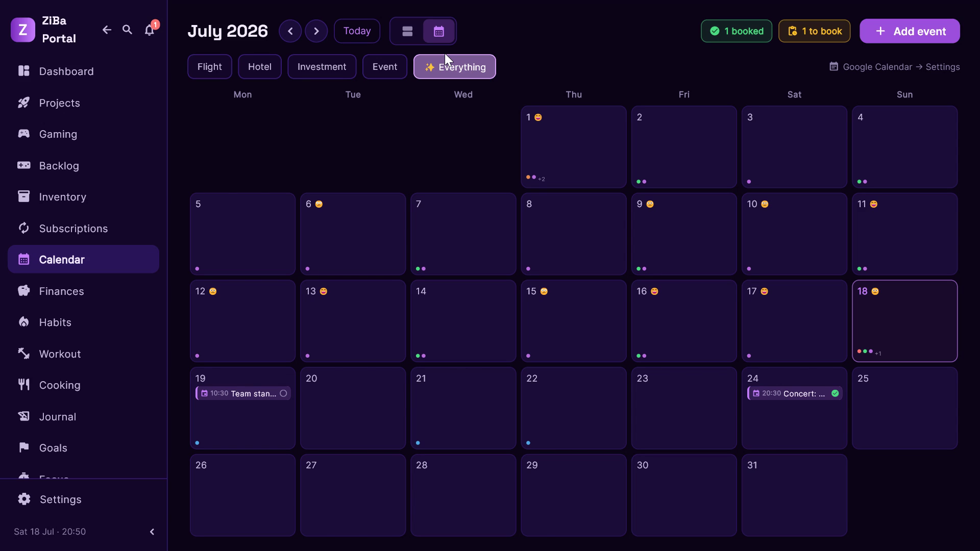This screenshot has width=980, height=551.
Task: Click Add event
Action: [910, 31]
